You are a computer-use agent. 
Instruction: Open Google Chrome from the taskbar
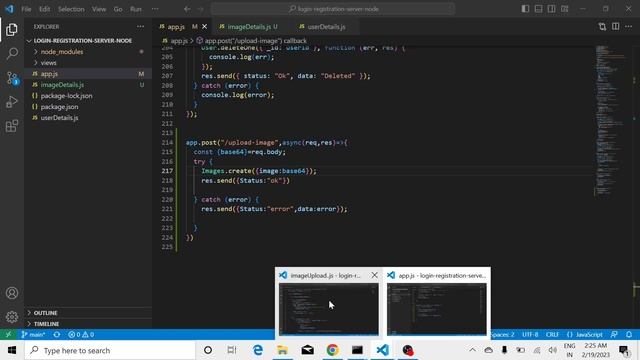(333, 350)
